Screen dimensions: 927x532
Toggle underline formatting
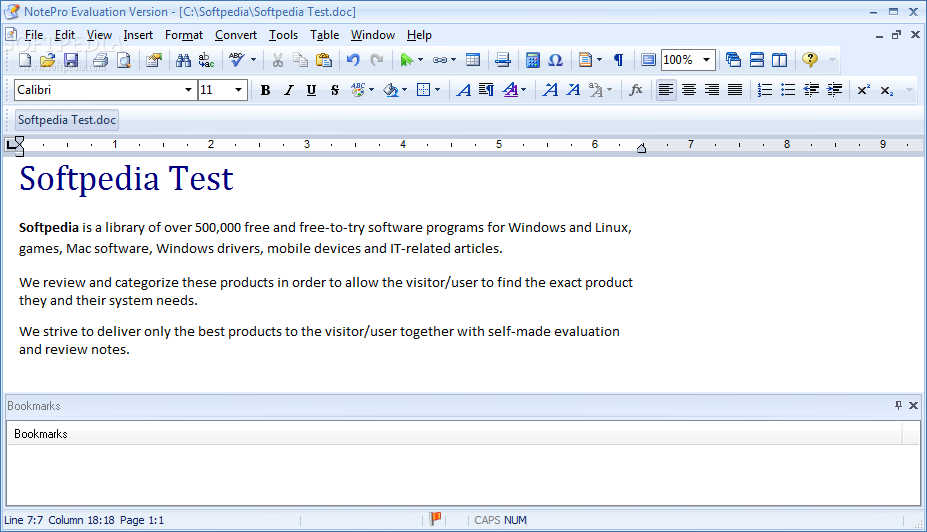[312, 90]
